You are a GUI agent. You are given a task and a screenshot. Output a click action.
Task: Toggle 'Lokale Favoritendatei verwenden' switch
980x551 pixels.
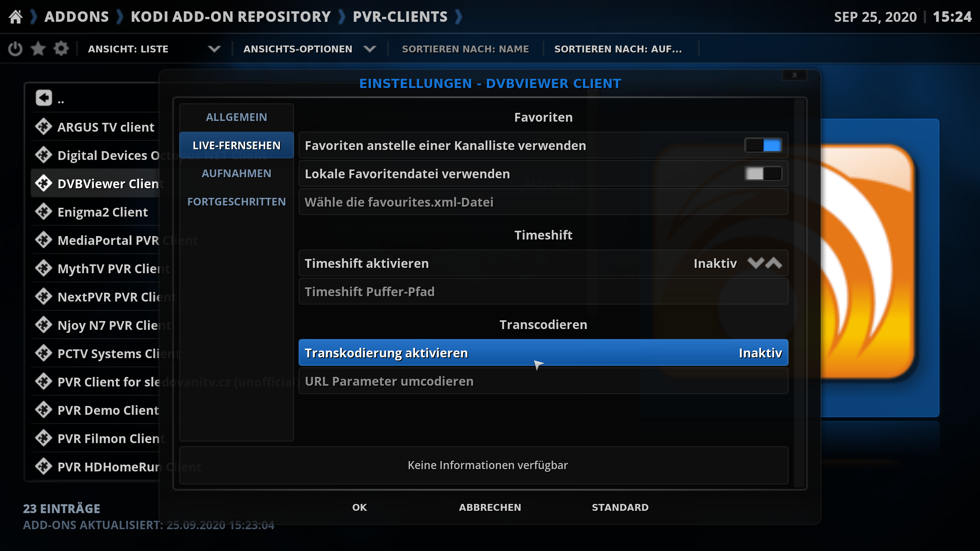763,174
